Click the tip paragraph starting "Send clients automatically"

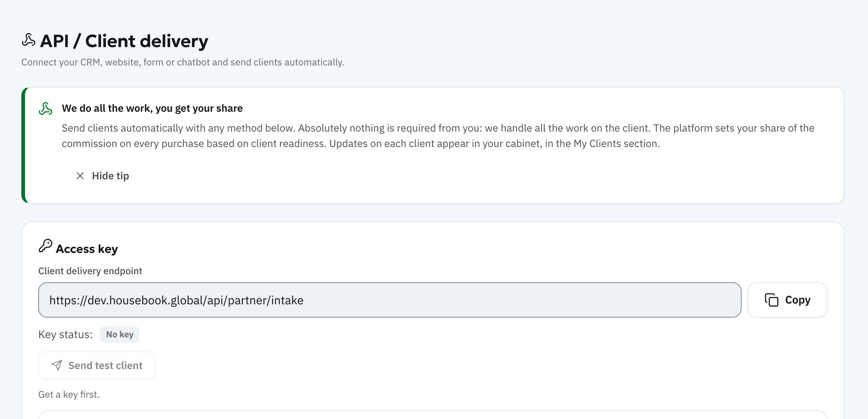click(438, 136)
